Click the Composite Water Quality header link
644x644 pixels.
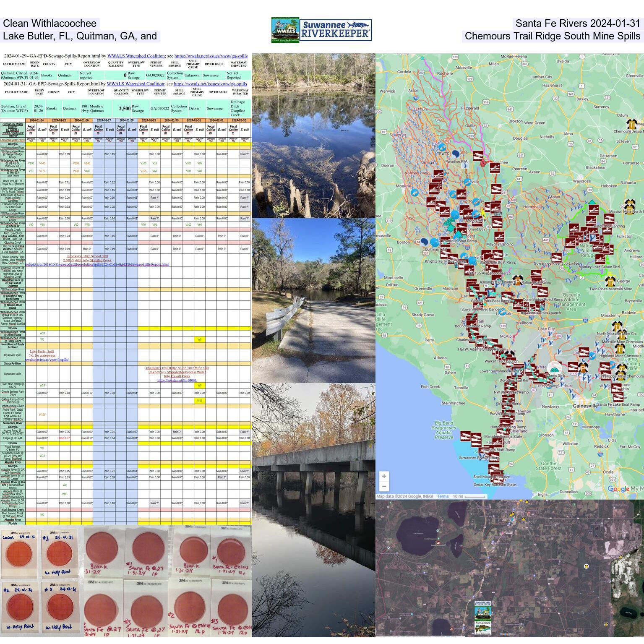click(13, 130)
